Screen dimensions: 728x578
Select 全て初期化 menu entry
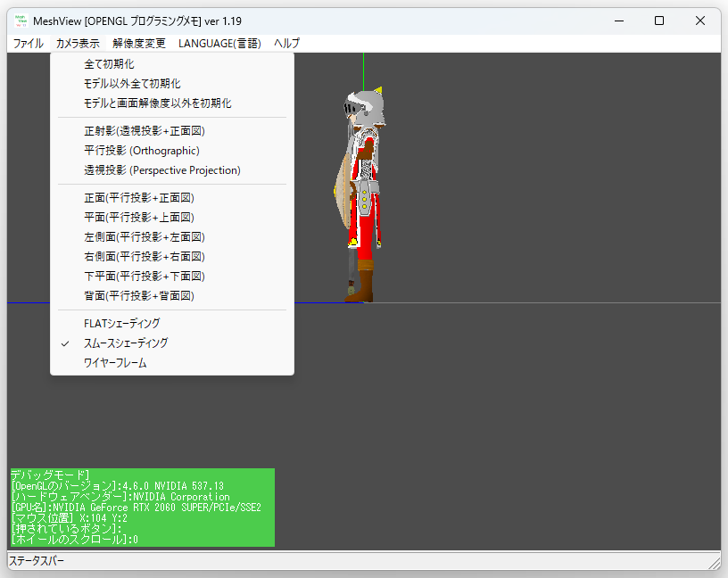pos(172,64)
